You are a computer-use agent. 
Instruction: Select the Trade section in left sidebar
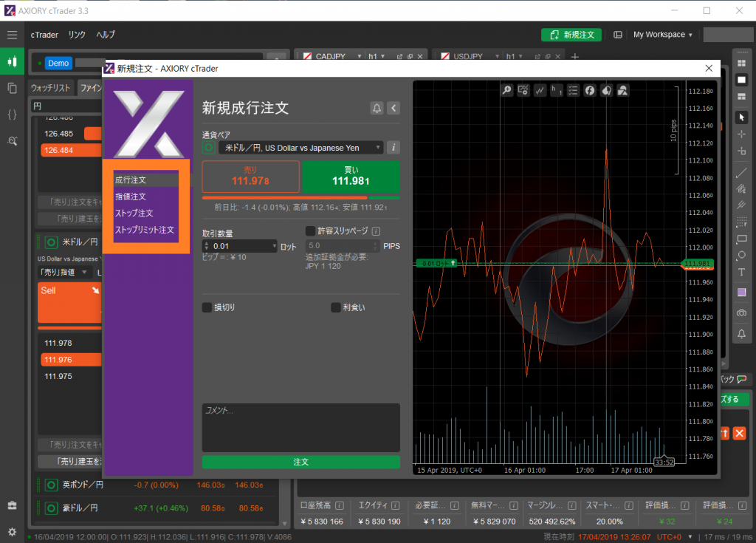click(x=12, y=61)
